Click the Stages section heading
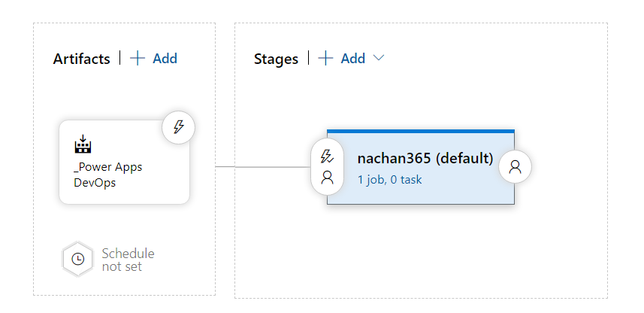Screen dimensions: 644x313 pos(276,59)
